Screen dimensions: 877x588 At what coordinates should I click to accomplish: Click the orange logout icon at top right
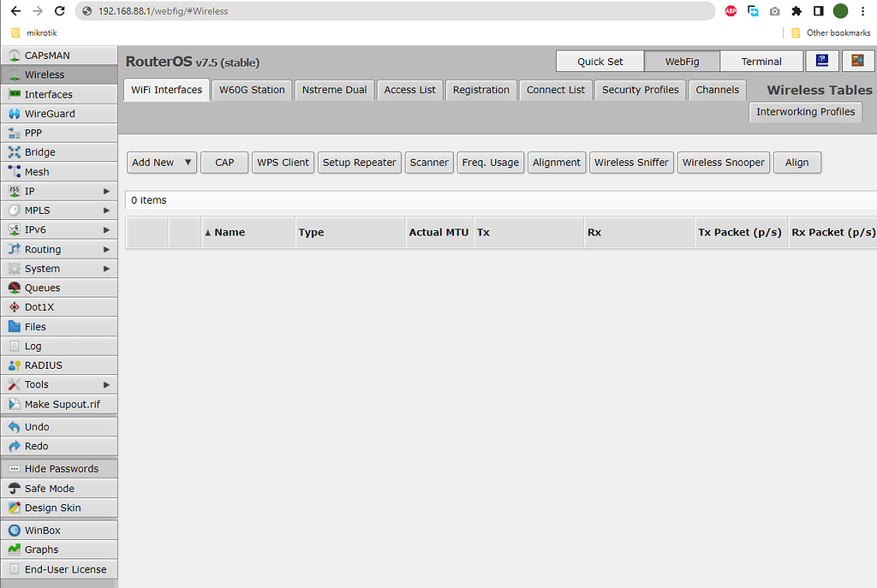click(857, 61)
